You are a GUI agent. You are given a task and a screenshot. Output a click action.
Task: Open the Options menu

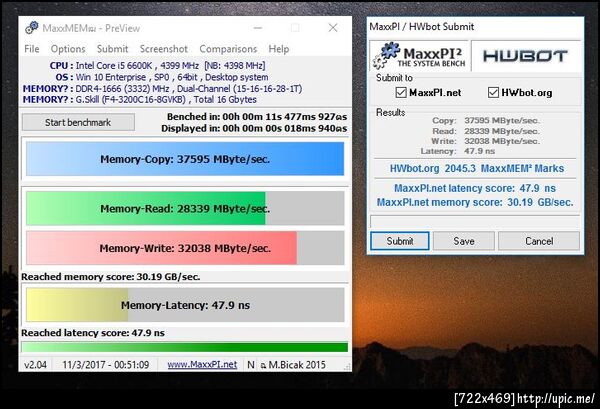(68, 49)
